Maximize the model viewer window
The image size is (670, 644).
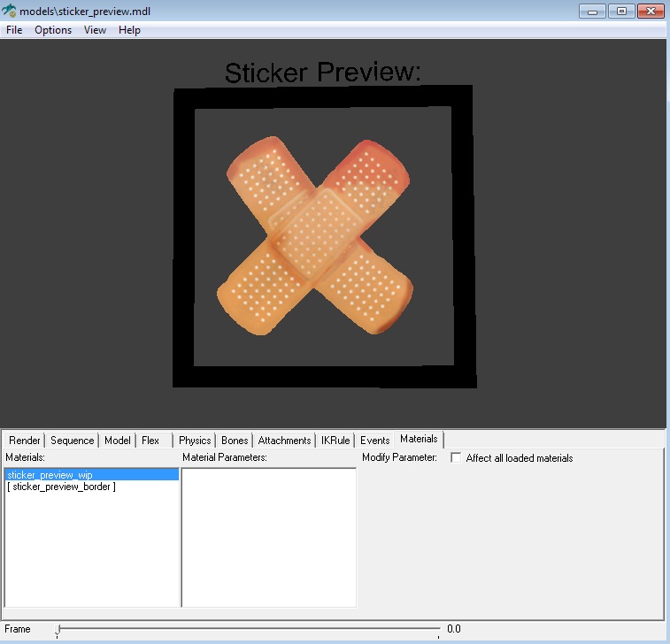click(621, 11)
